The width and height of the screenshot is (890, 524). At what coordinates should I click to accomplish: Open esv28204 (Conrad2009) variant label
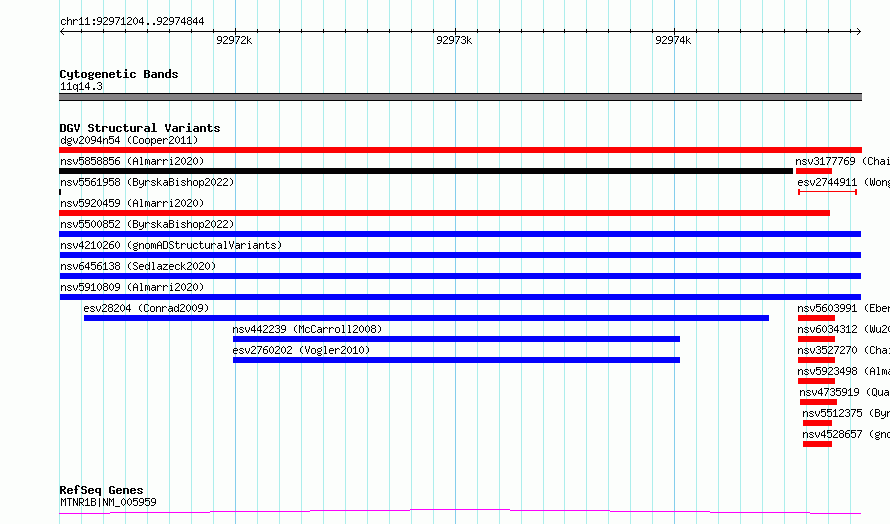click(x=146, y=308)
